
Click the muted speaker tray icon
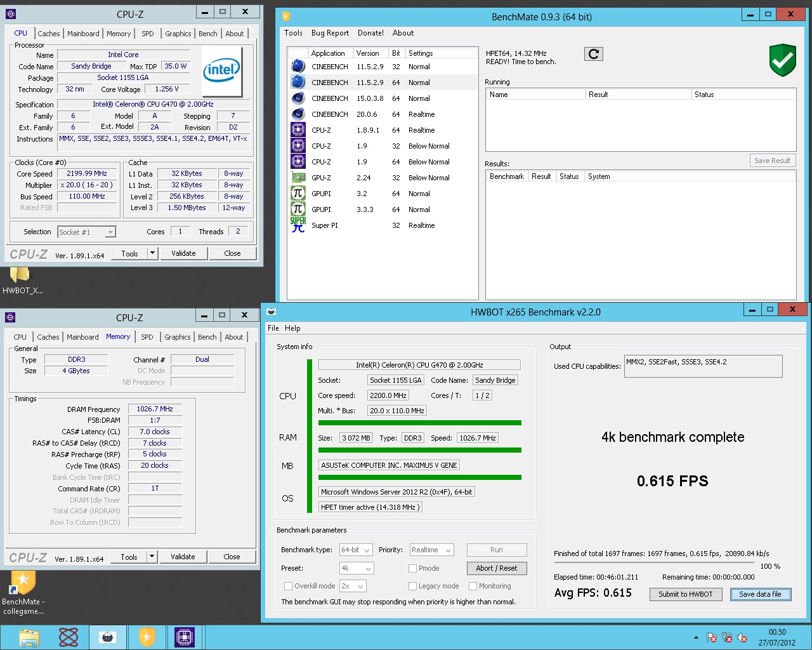tap(742, 638)
